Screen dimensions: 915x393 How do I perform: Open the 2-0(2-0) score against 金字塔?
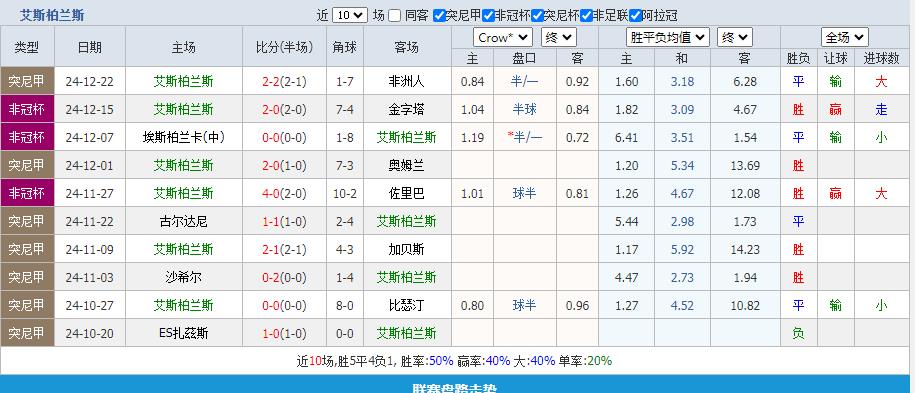(285, 109)
